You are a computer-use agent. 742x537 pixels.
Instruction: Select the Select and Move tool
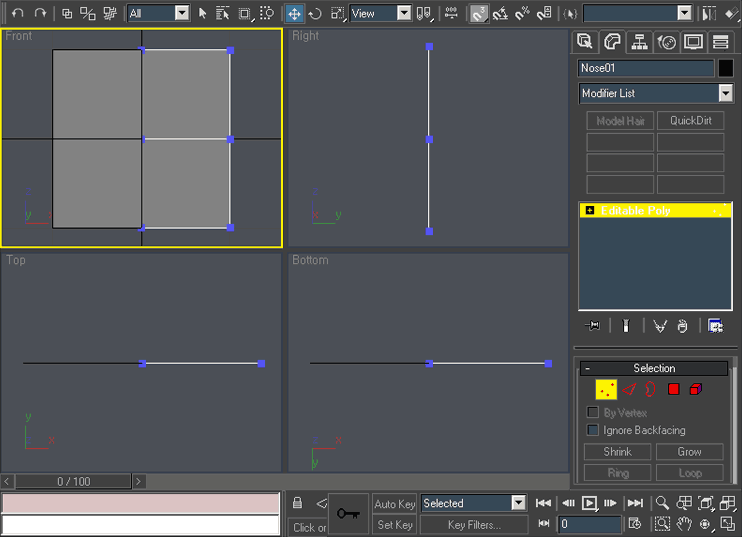pyautogui.click(x=294, y=13)
